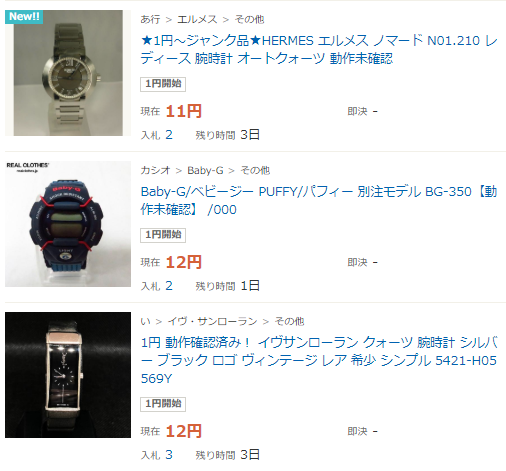Select その他 breadcrumb under イヴ・サンローラン

289,321
